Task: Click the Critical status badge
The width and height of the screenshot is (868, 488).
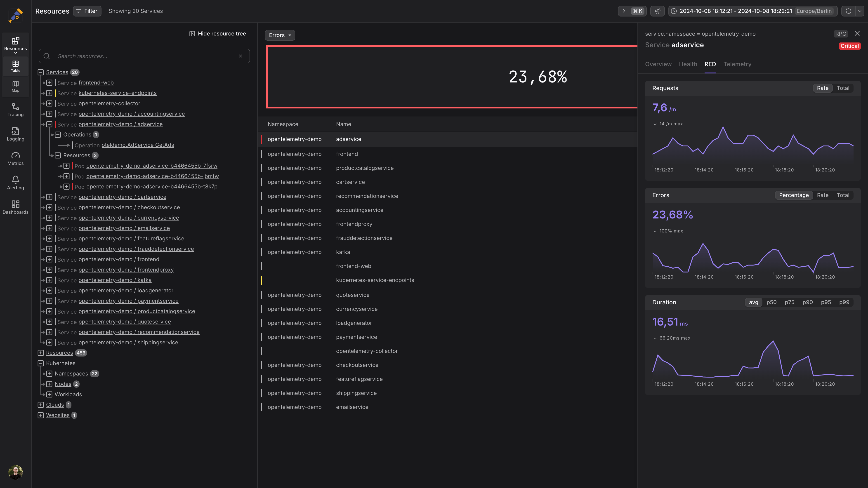Action: [x=849, y=46]
